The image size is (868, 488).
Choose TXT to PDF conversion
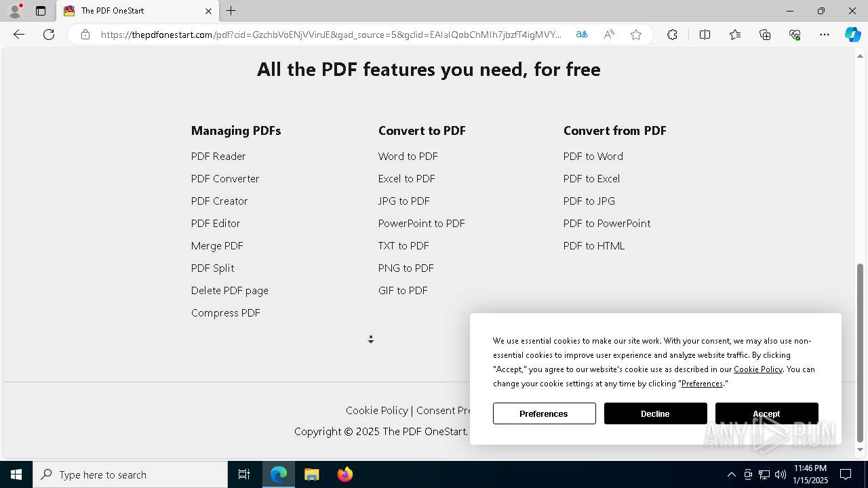point(403,245)
